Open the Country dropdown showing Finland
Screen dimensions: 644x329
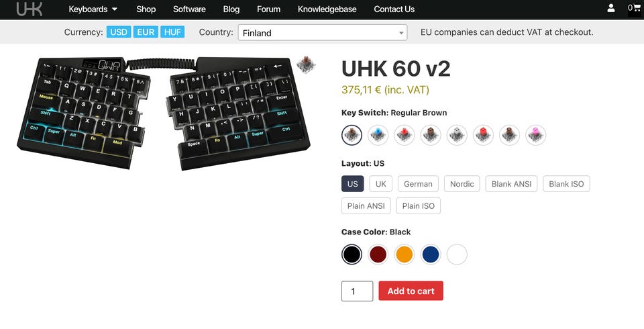coord(323,32)
